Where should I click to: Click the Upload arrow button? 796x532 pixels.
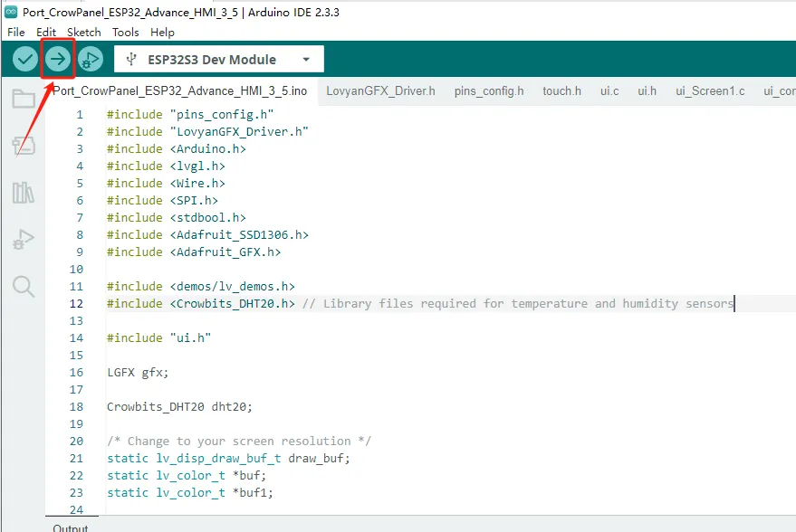pyautogui.click(x=58, y=60)
